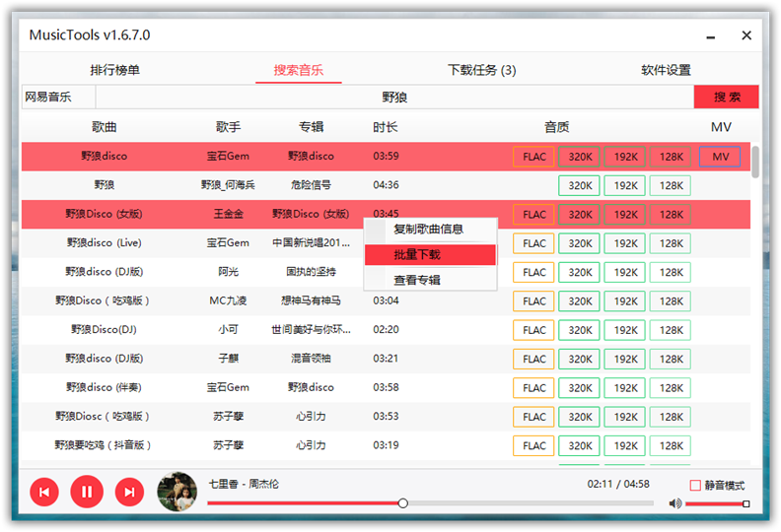Enable the 静音模式 checkbox
781x532 pixels.
point(695,486)
